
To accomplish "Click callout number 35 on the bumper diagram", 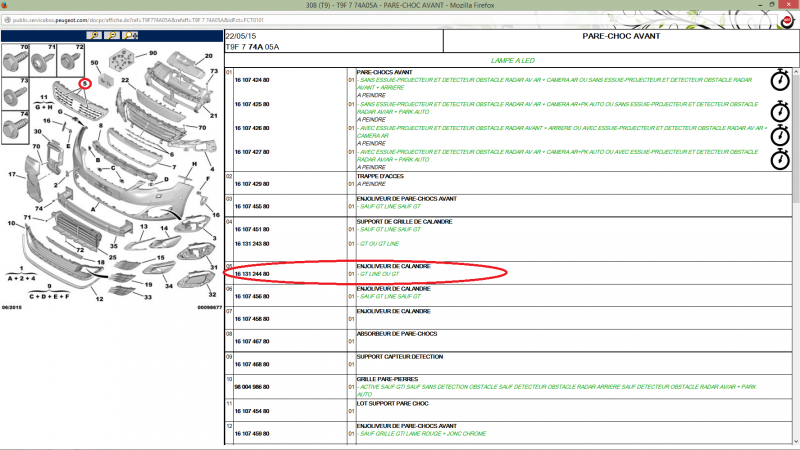I will click(x=115, y=246).
